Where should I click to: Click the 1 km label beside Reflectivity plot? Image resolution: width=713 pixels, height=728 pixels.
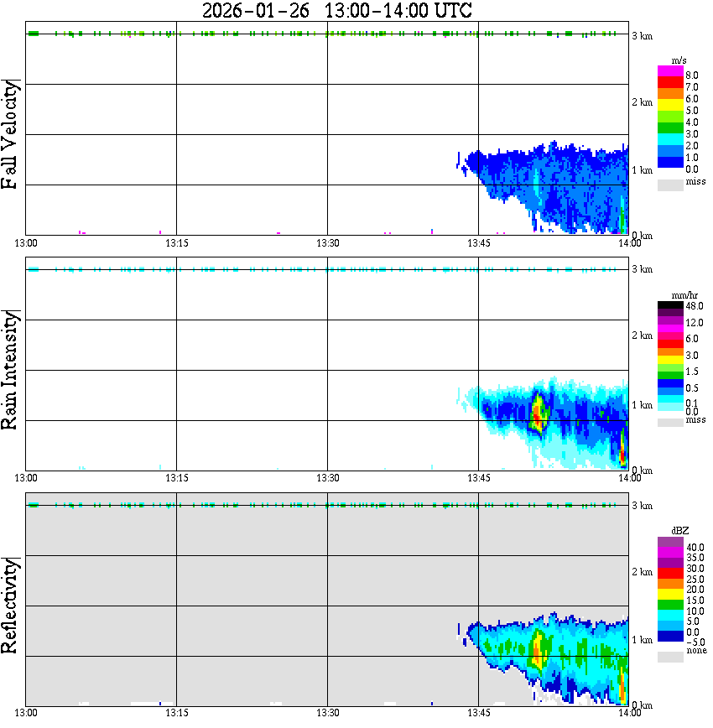[642, 640]
